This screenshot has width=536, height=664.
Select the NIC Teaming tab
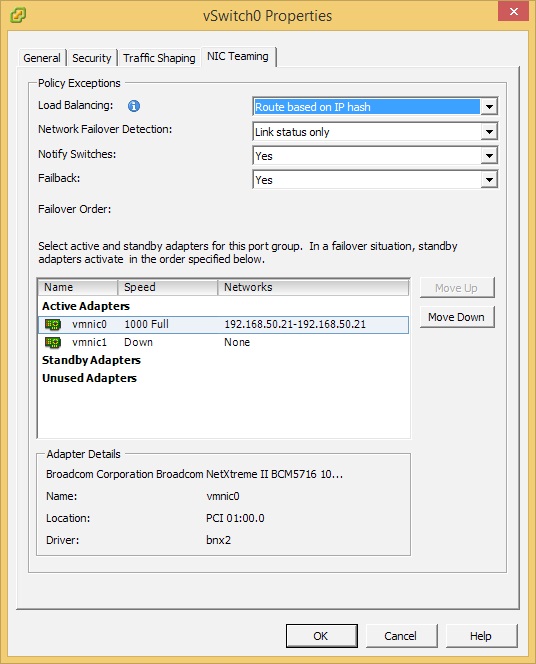coord(238,56)
